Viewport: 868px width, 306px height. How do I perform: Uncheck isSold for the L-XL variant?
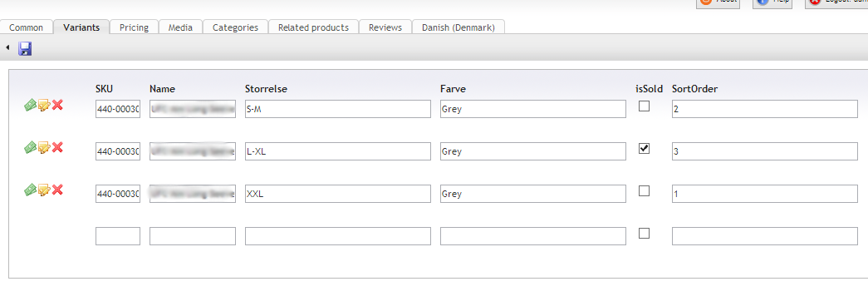click(x=644, y=149)
